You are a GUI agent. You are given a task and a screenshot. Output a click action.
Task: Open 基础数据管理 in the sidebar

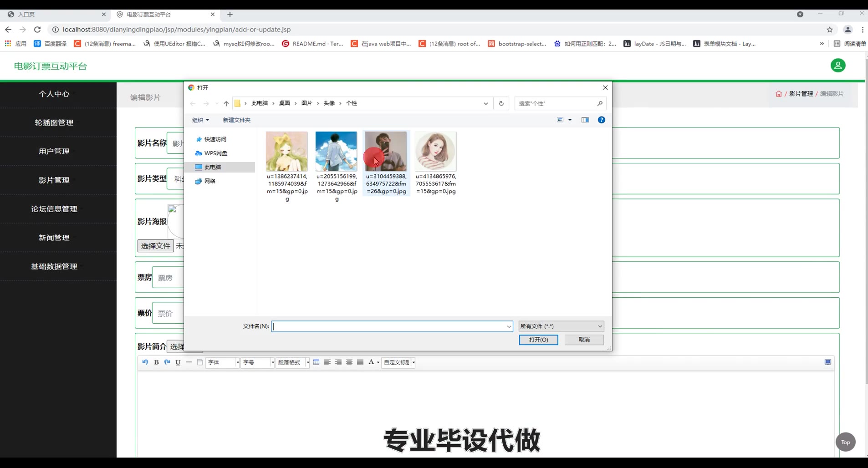pos(54,266)
